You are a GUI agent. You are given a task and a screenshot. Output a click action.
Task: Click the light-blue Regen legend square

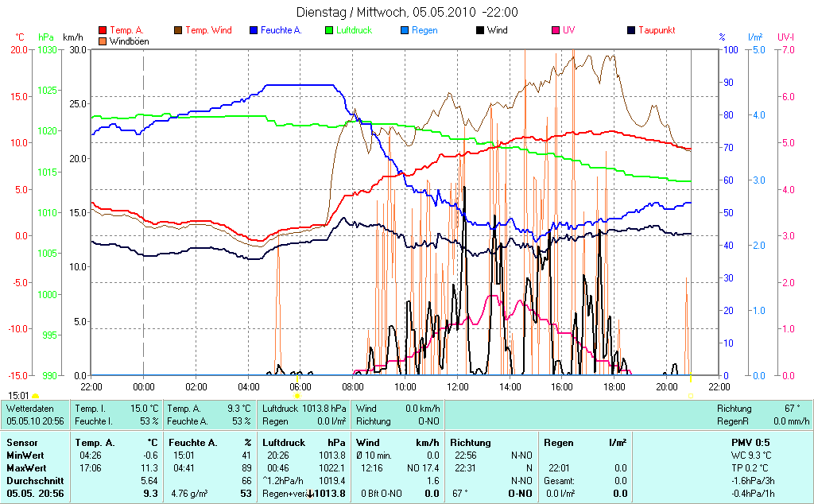click(405, 30)
